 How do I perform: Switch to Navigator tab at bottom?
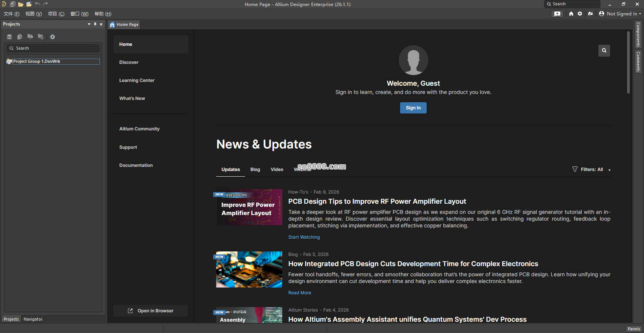point(33,319)
